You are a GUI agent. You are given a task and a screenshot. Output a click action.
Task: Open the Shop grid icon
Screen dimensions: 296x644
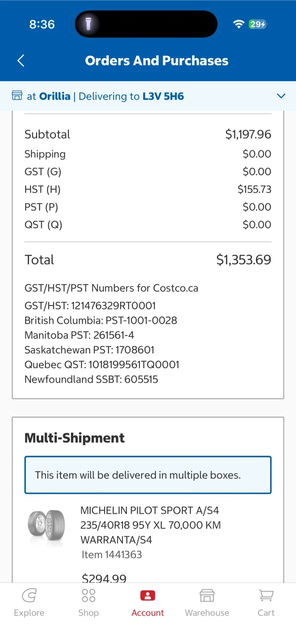coord(89,596)
